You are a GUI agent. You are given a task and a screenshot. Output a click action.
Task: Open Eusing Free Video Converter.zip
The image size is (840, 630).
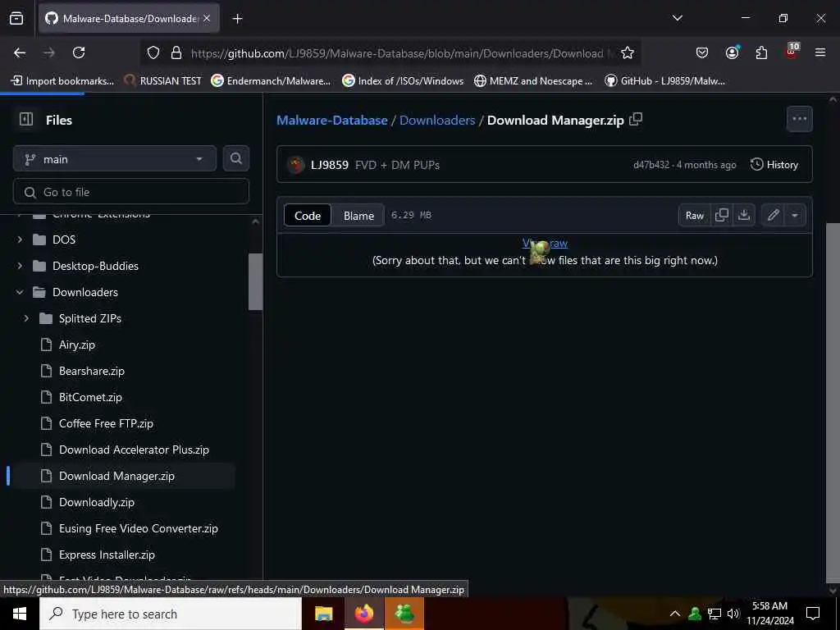(138, 528)
